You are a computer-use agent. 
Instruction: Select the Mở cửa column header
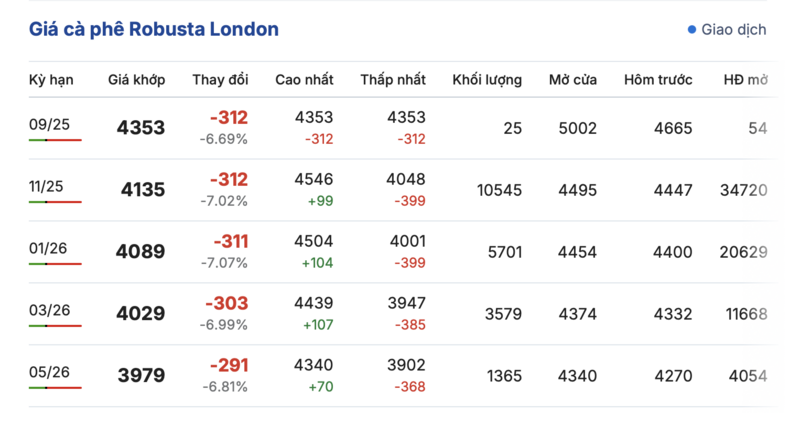(x=573, y=79)
